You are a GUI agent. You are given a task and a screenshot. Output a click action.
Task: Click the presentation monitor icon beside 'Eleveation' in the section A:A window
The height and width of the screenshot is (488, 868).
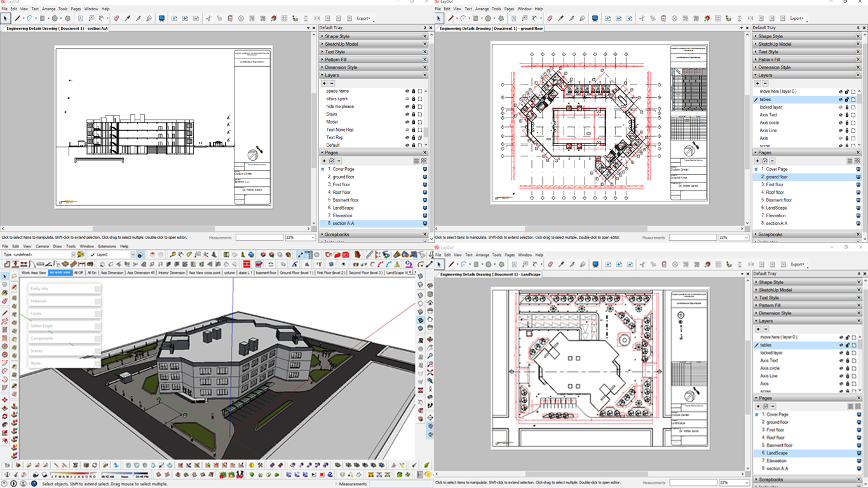tap(425, 215)
